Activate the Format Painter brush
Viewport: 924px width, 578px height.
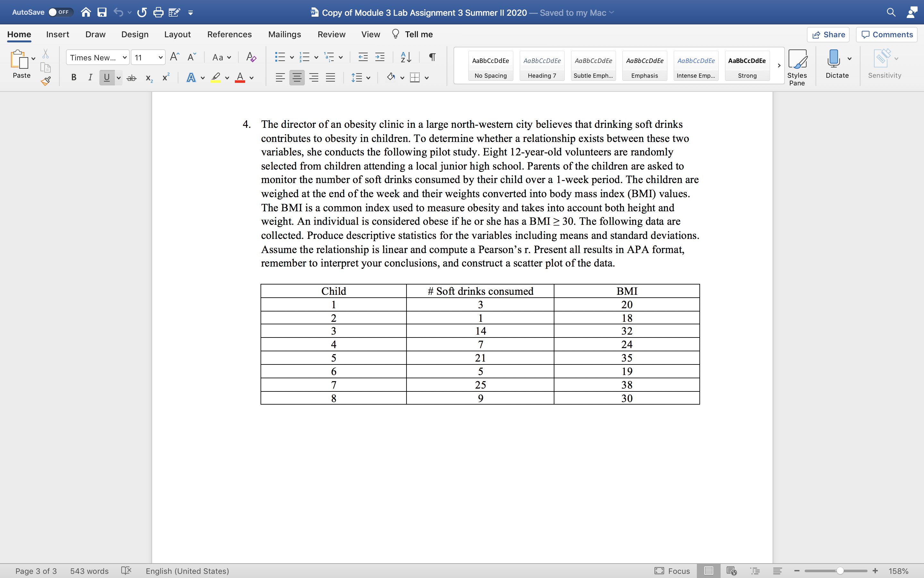pos(46,81)
